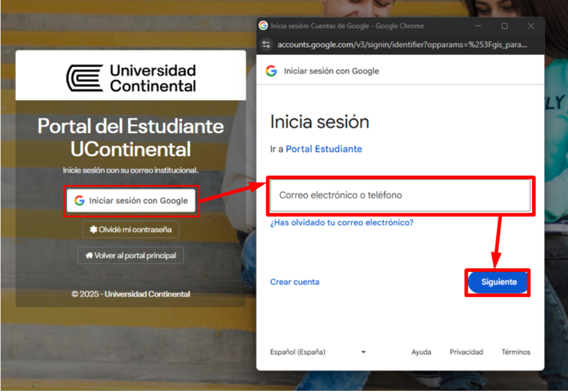The height and width of the screenshot is (392, 568).
Task: Click '¿Has olvidado tu correo electrónico?' link
Action: pos(342,222)
